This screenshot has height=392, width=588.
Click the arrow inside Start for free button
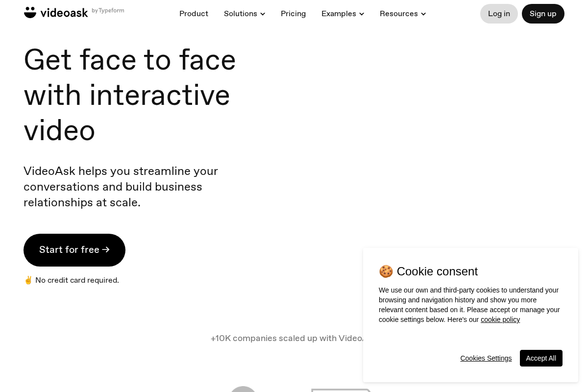106,250
